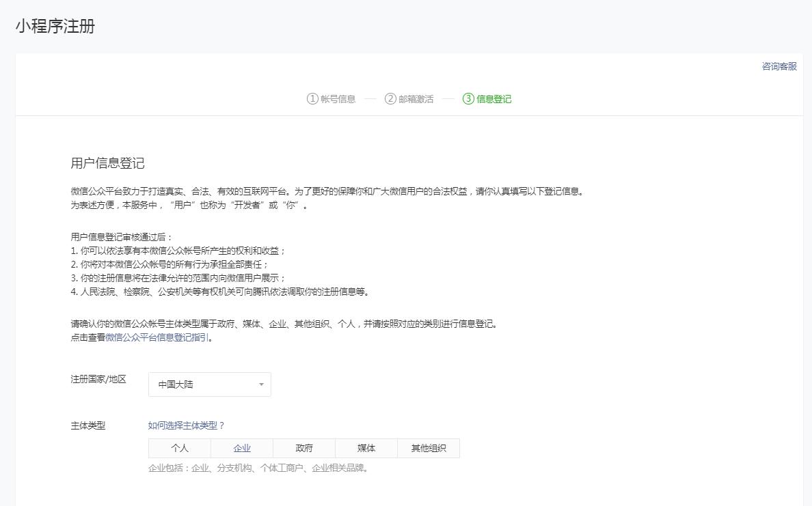Viewport: 812px width, 506px height.
Task: Click the 主体类型 field label
Action: coord(88,425)
